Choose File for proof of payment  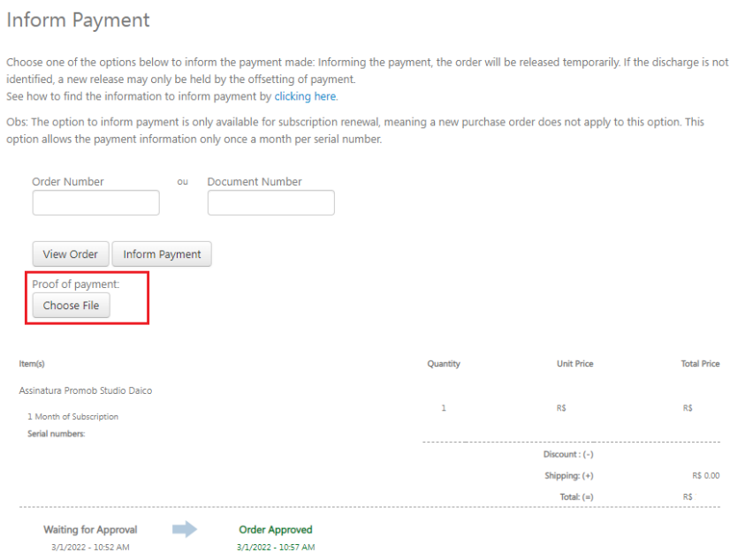[x=71, y=305]
